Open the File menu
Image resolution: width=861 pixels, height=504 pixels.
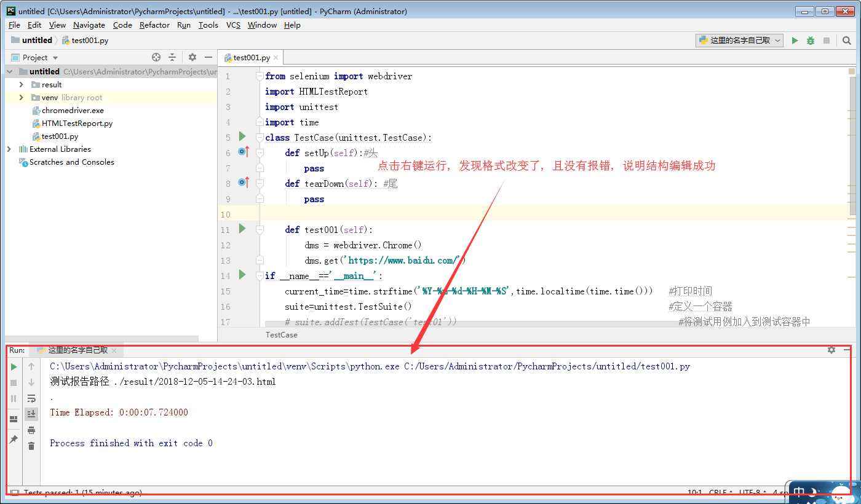[14, 25]
